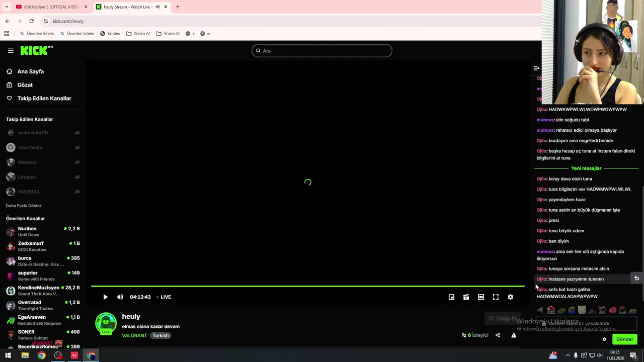The image size is (644, 362).
Task: Open the clip creation icon
Action: click(466, 297)
